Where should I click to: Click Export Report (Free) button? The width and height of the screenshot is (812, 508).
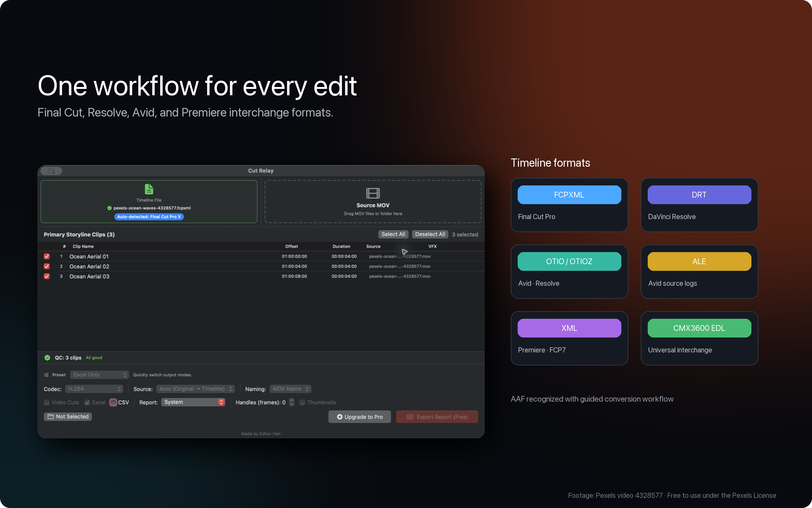437,417
